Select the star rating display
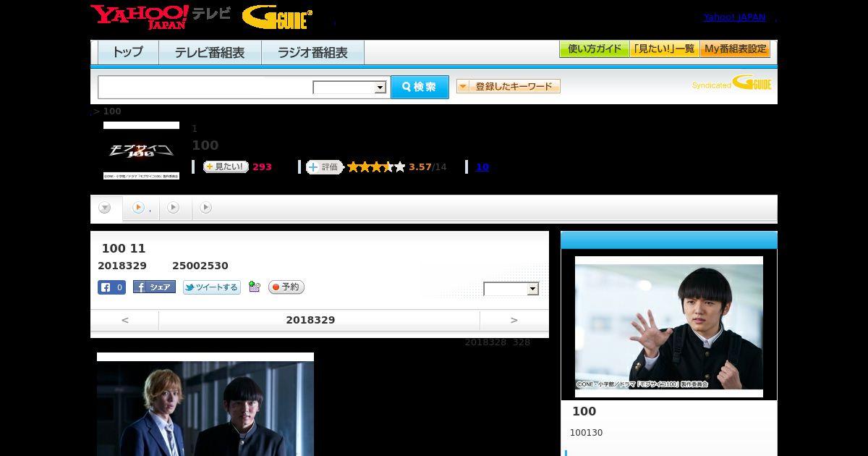Viewport: 868px width, 456px height. [376, 167]
